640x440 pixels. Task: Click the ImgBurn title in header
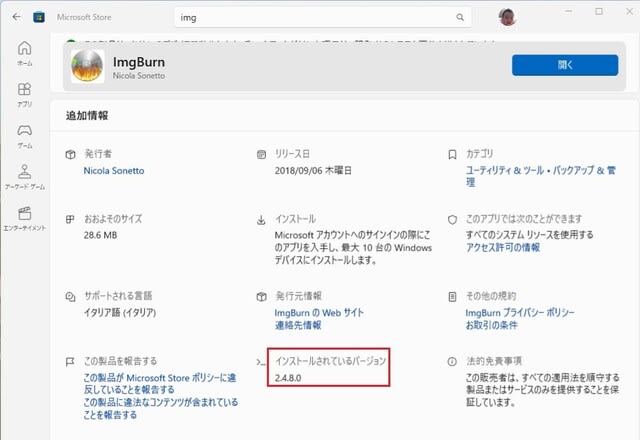(x=139, y=62)
